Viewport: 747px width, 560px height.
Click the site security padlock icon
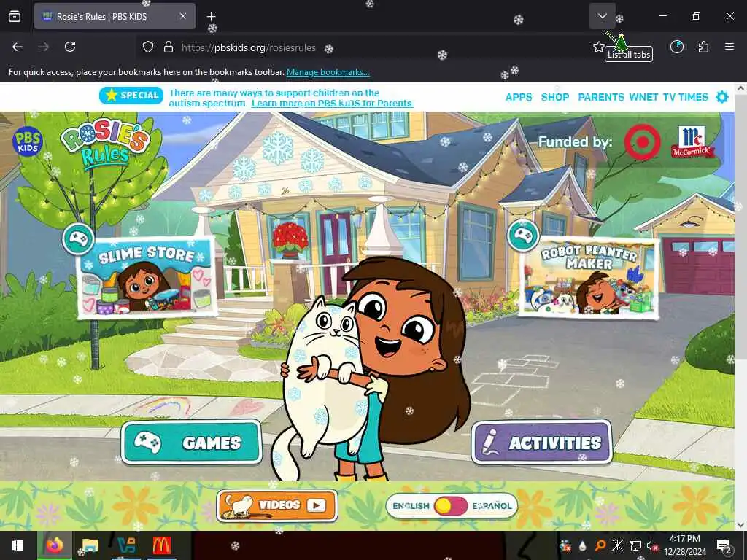pyautogui.click(x=169, y=47)
